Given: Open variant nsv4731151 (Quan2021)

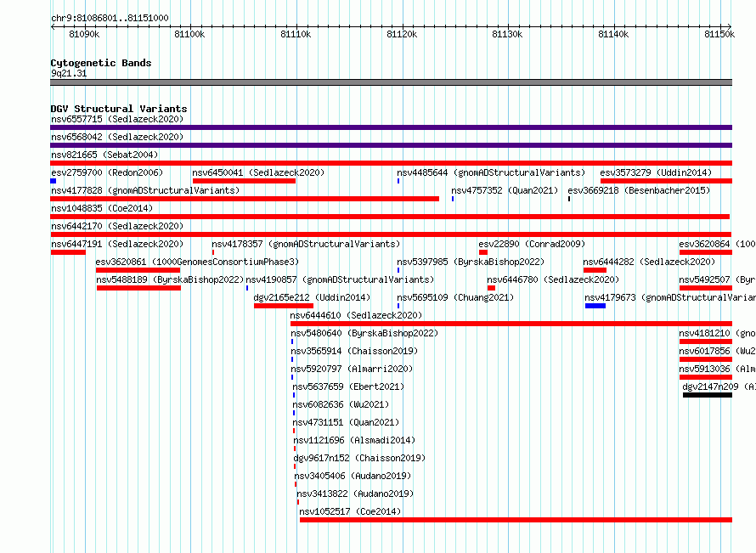Looking at the screenshot, I should pos(347,422).
